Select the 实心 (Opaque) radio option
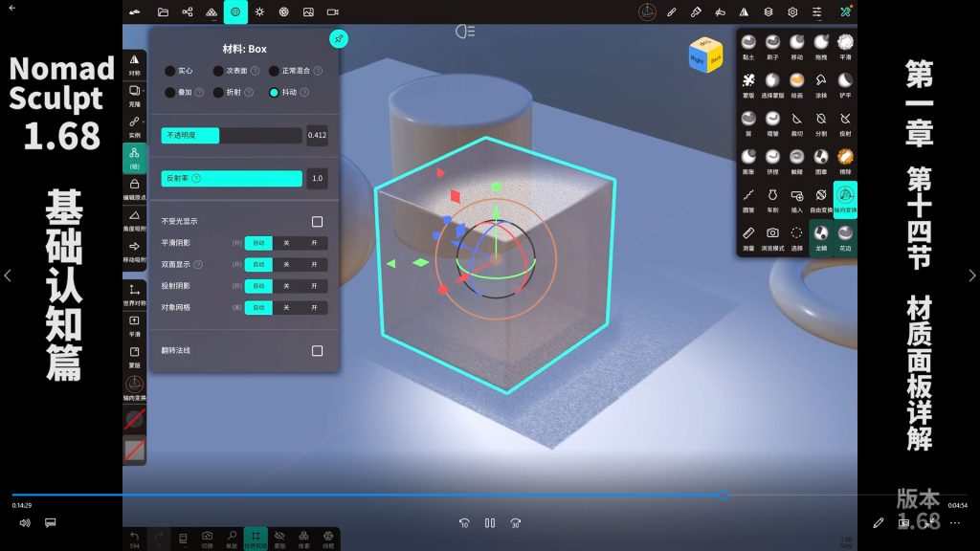The width and height of the screenshot is (980, 551). [170, 71]
